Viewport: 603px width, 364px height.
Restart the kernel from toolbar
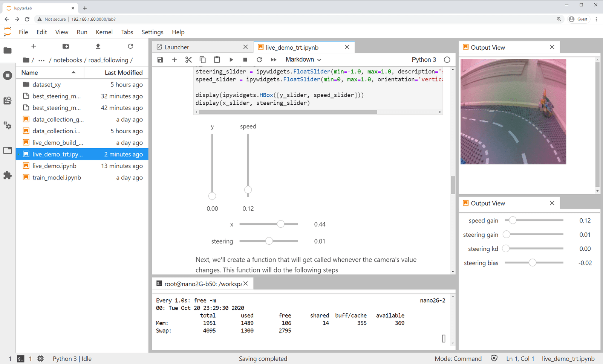point(259,59)
